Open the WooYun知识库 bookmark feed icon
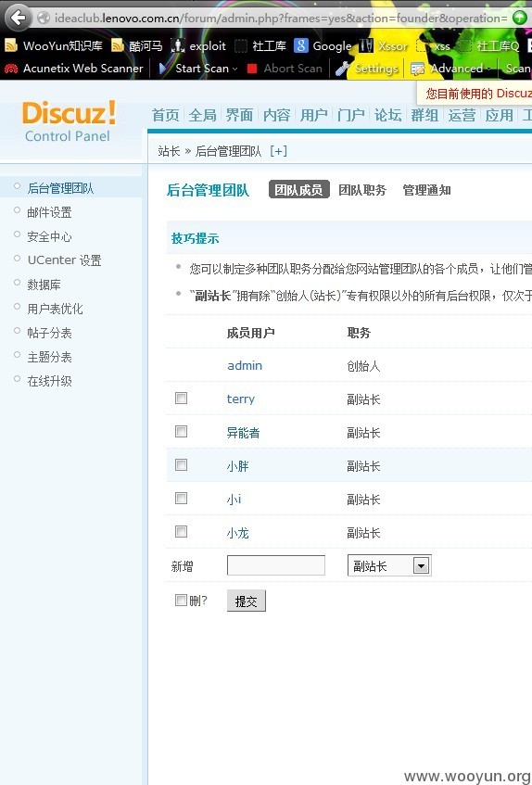 [x=10, y=46]
